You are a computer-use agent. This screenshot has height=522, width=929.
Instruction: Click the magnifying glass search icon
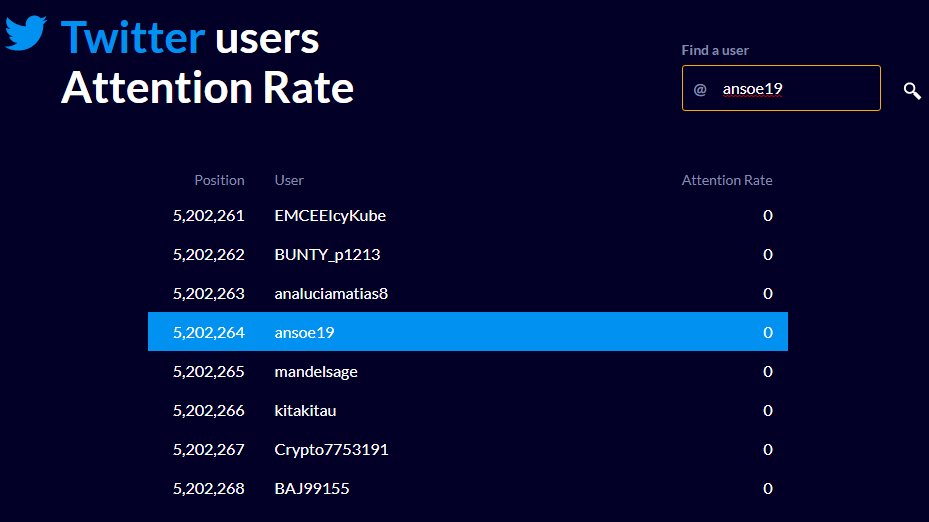pos(912,91)
